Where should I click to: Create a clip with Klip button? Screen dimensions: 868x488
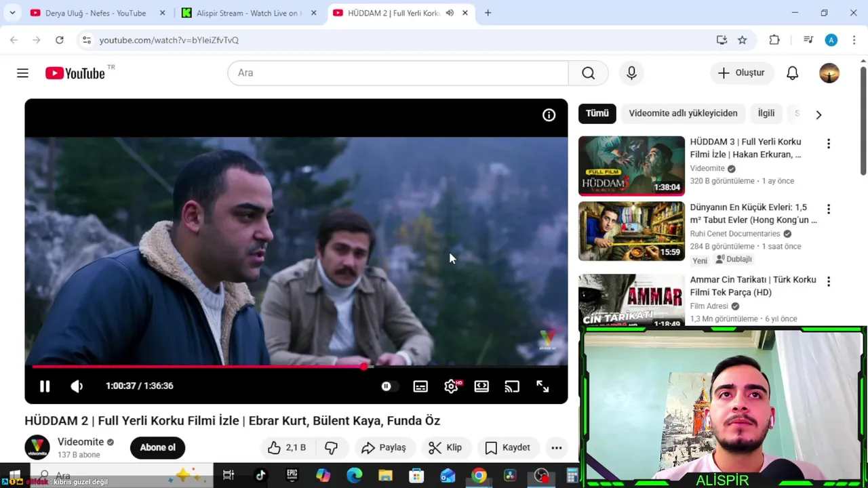click(x=446, y=447)
